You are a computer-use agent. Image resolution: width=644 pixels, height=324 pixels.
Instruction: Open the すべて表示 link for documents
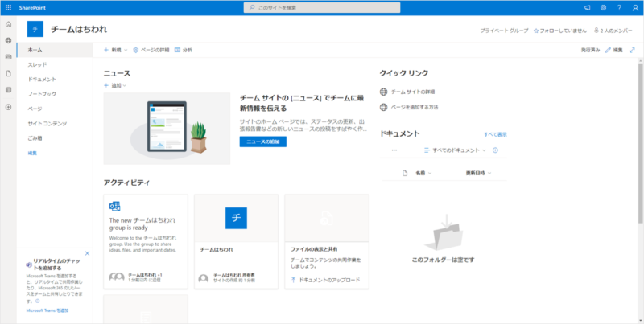[x=495, y=134]
